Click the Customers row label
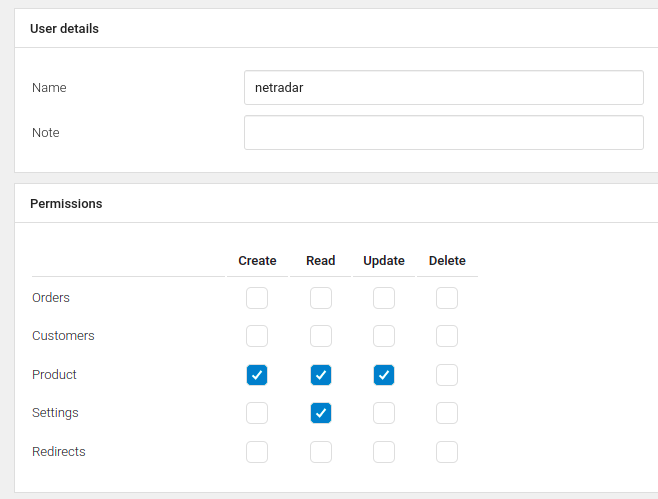The image size is (658, 499). coord(63,336)
